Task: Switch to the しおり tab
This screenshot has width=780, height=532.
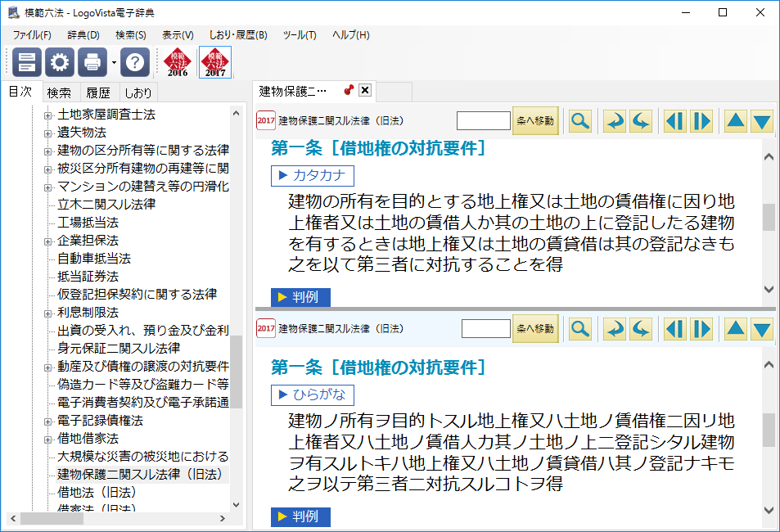Action: (138, 93)
